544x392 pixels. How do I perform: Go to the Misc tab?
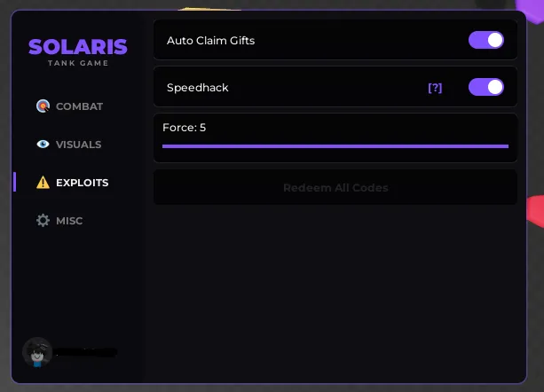click(69, 221)
